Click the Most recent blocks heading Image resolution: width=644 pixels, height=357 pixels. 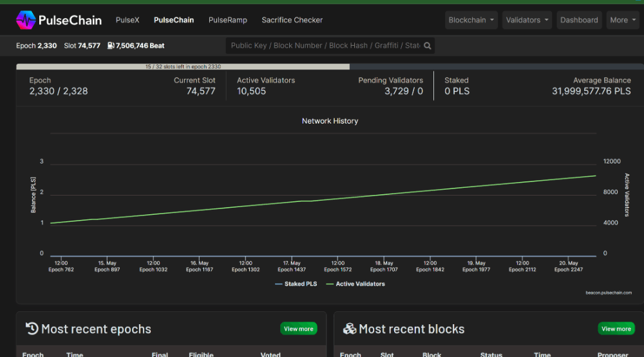(x=412, y=329)
